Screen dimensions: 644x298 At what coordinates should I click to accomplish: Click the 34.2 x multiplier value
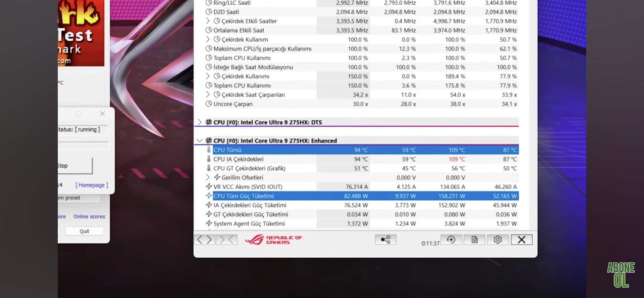360,94
